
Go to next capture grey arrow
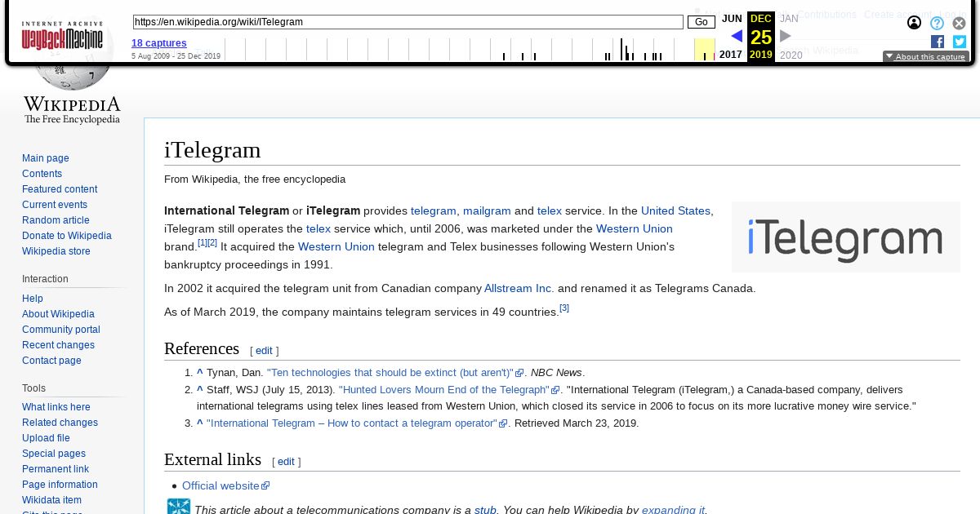click(x=786, y=36)
